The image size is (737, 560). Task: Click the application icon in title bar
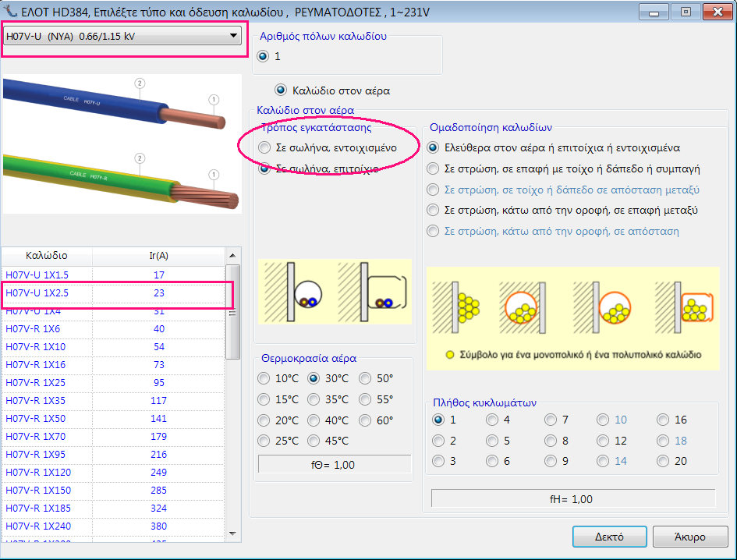point(11,11)
